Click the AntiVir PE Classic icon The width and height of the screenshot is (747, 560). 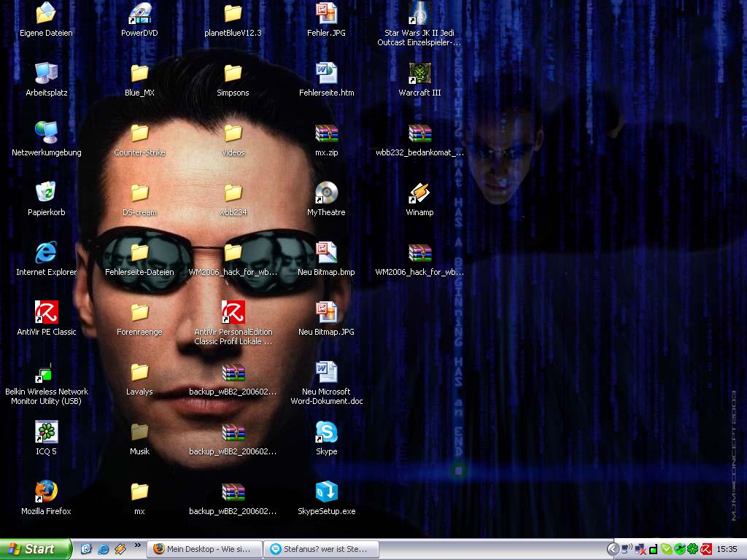click(x=46, y=312)
